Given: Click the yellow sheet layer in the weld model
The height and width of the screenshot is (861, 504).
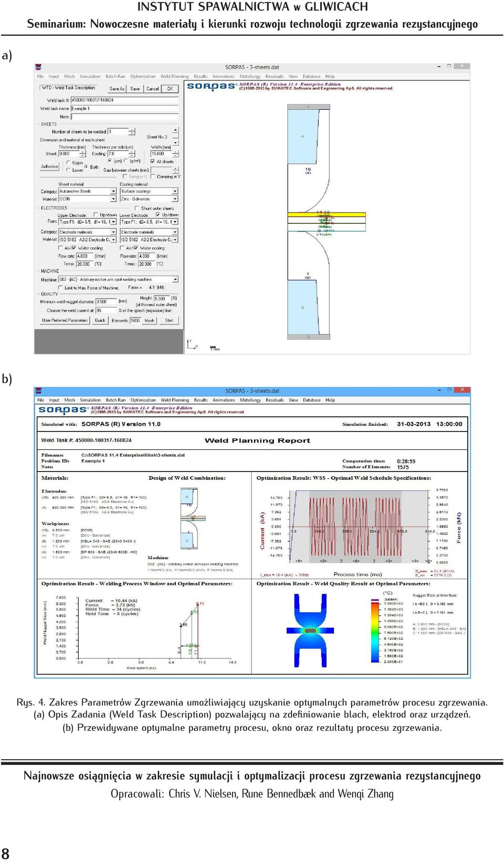Looking at the screenshot, I should (327, 215).
